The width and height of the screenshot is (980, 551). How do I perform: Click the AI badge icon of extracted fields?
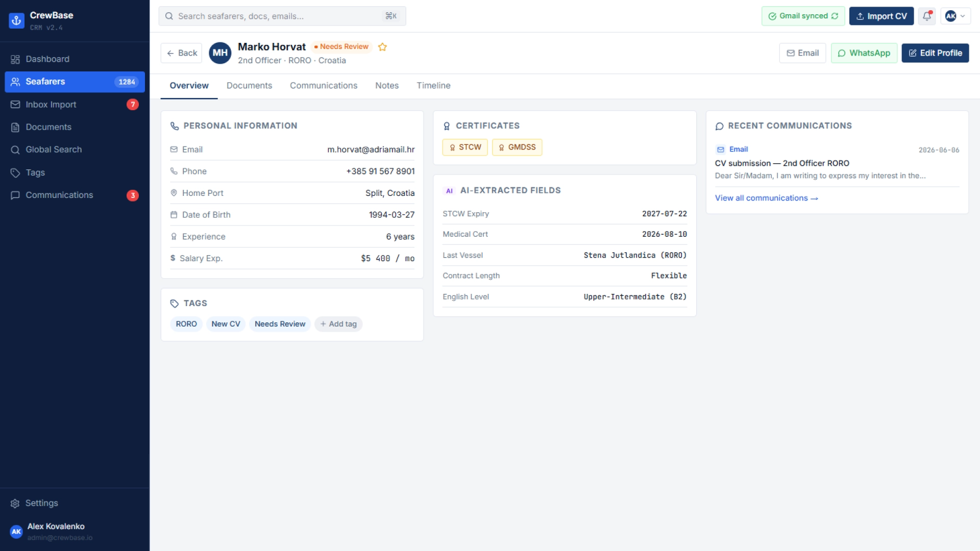(449, 191)
